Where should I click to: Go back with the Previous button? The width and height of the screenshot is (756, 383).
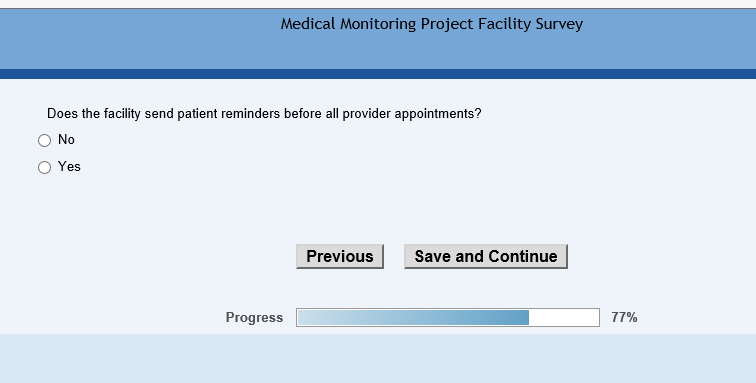pos(340,256)
